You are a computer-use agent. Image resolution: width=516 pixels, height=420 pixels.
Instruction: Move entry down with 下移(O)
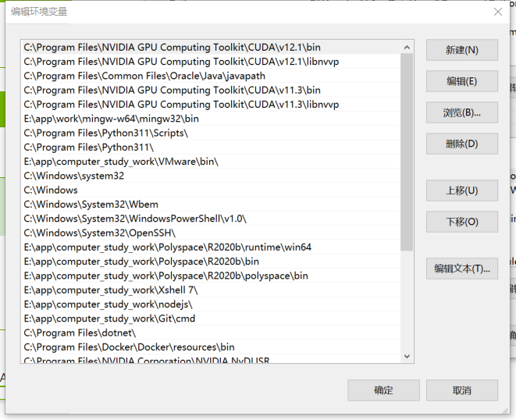tap(461, 222)
